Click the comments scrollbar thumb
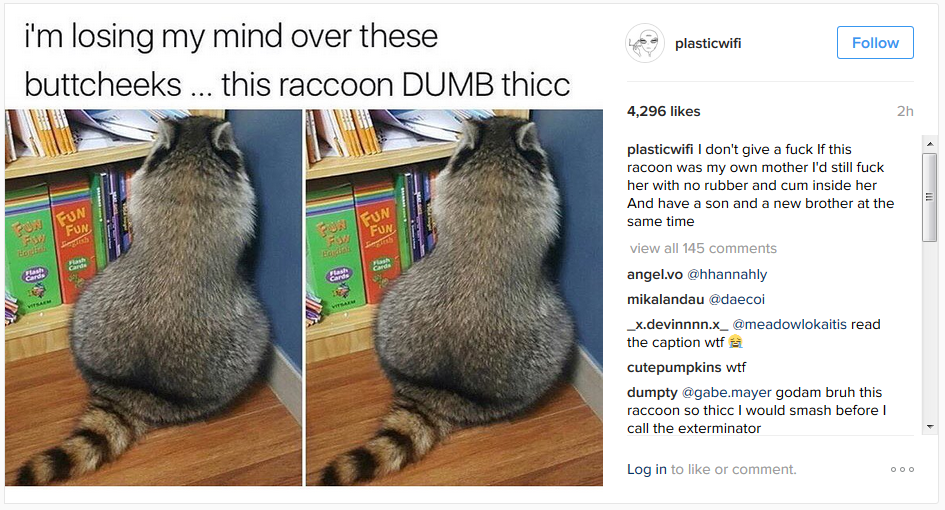Viewport: 945px width, 510px height. [x=929, y=197]
